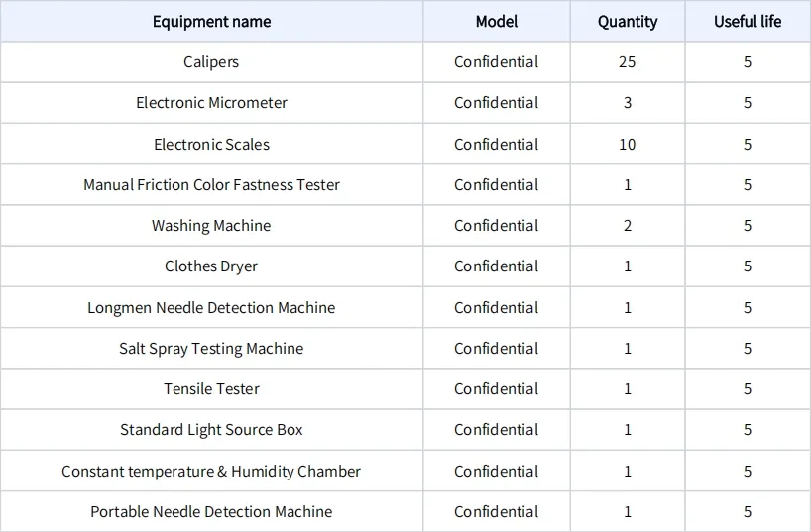Click the Tensile Tester cell
811x532 pixels.
point(211,388)
